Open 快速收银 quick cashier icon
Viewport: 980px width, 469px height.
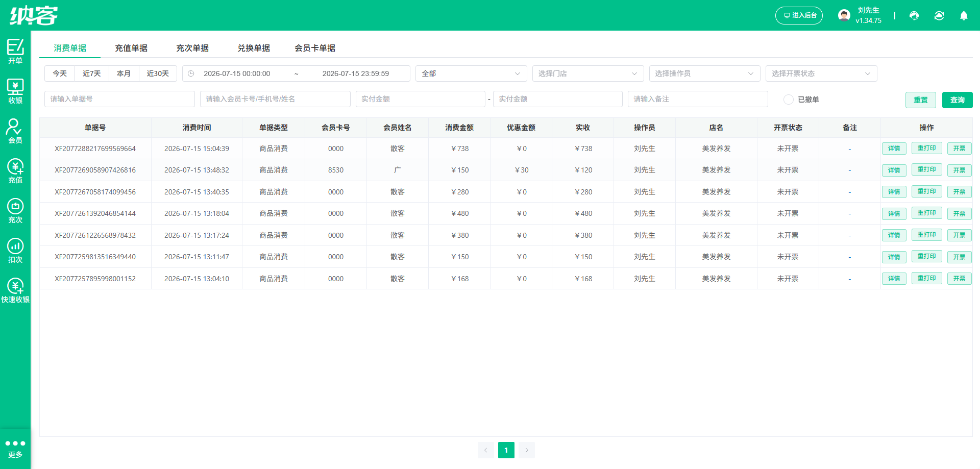15,290
